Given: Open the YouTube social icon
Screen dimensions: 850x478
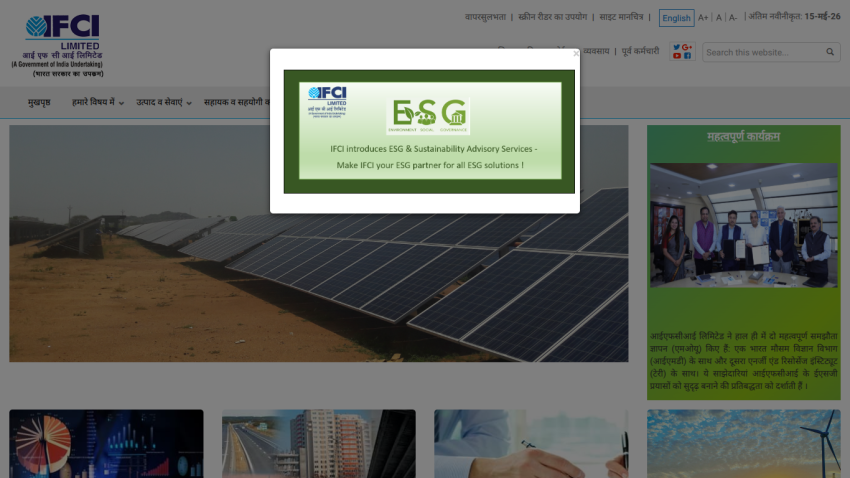Looking at the screenshot, I should click(x=677, y=56).
